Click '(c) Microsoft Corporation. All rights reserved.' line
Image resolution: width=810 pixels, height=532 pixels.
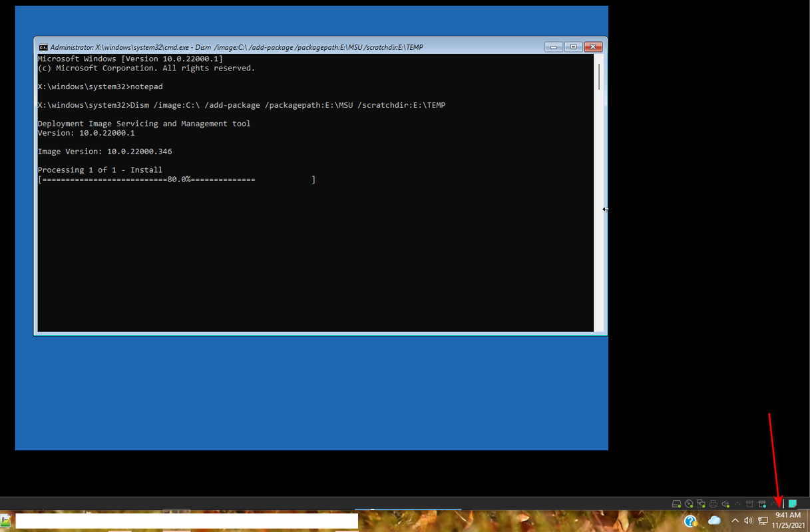(146, 68)
